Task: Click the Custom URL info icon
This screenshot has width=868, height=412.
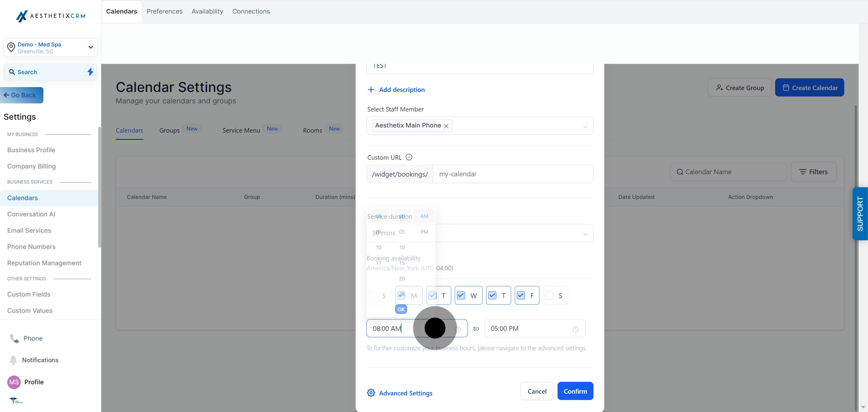Action: 409,157
